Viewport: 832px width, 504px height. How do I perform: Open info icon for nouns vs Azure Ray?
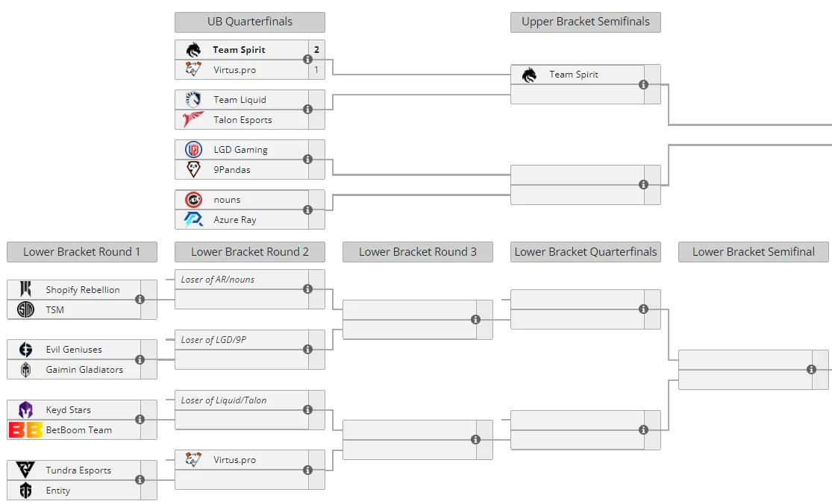click(x=307, y=210)
